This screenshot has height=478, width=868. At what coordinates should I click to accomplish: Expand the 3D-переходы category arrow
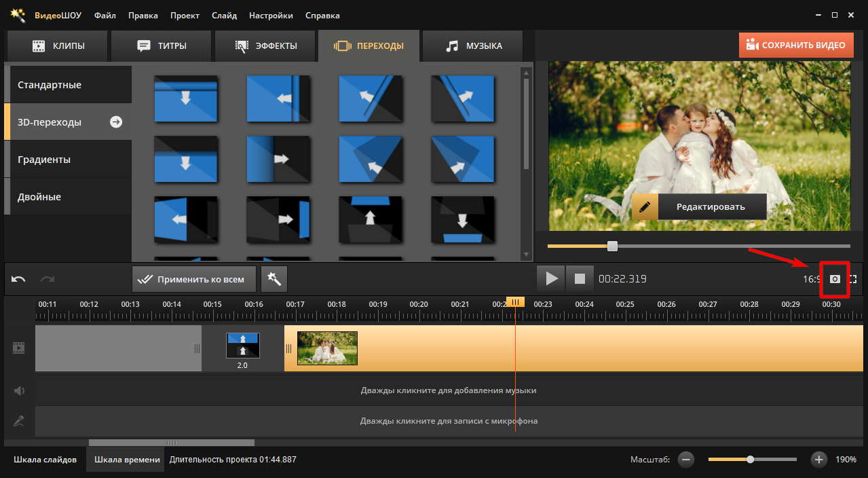pos(116,122)
